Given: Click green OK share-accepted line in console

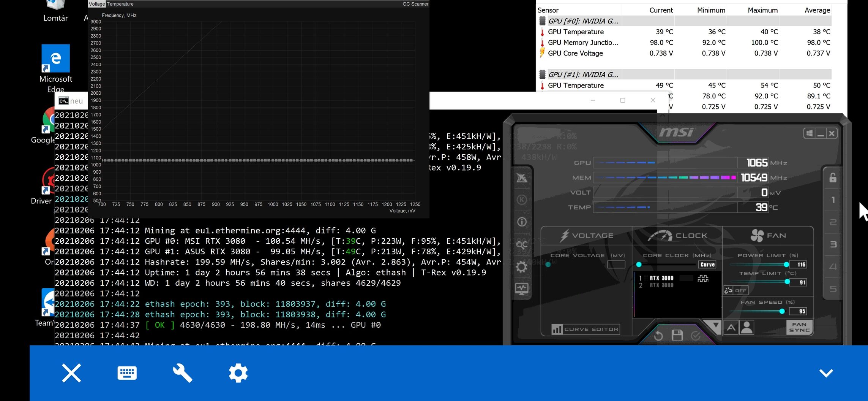Looking at the screenshot, I should (x=218, y=325).
